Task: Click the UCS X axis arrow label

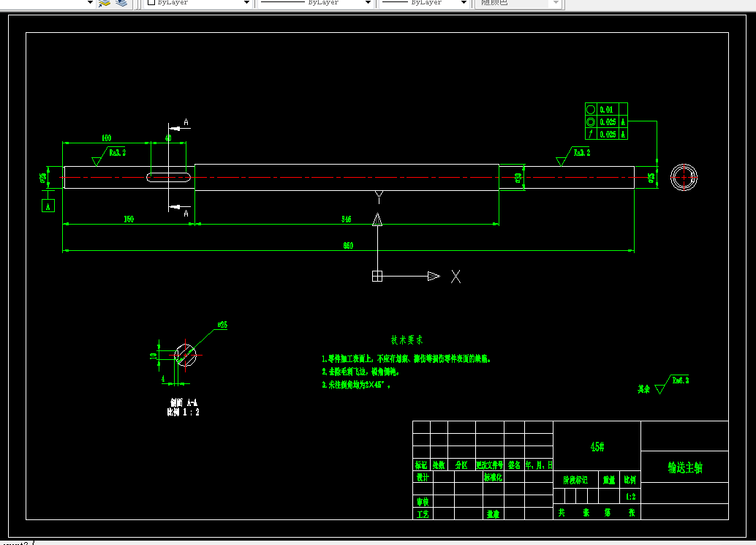Action: (x=456, y=277)
